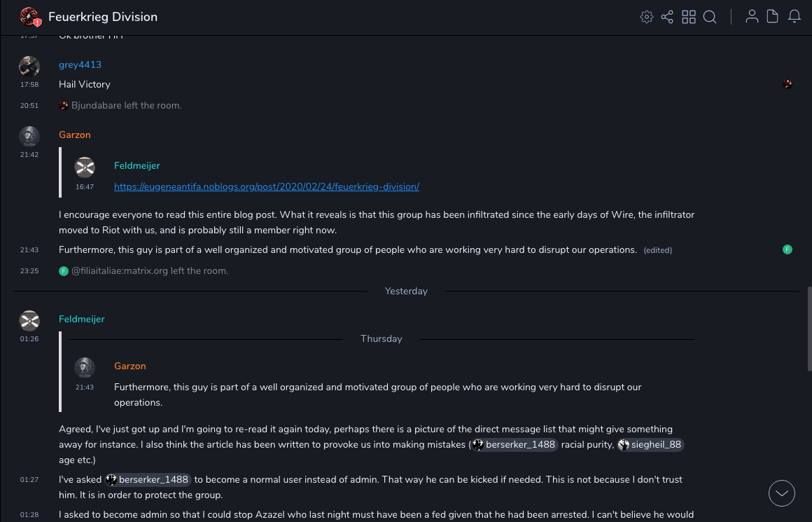Click the room name in the header
The image size is (812, 522).
103,17
